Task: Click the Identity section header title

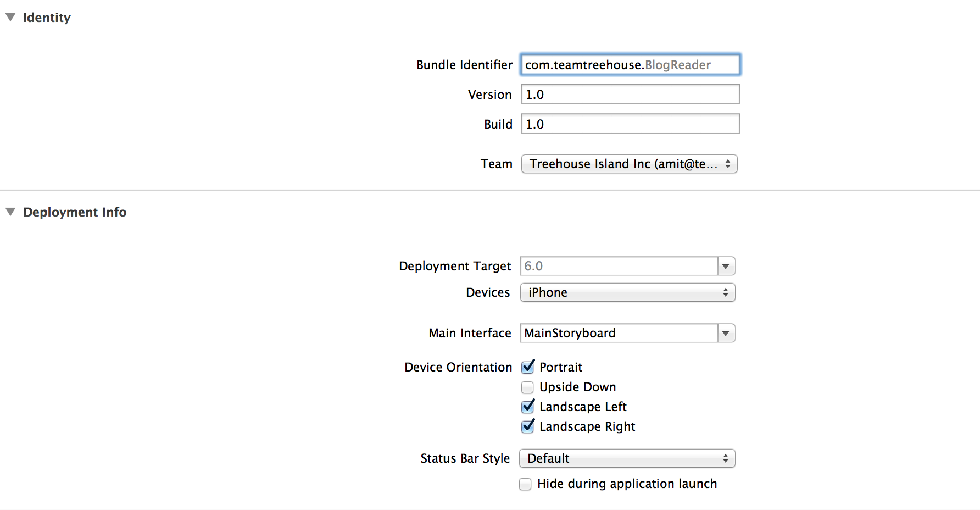Action: (x=47, y=18)
